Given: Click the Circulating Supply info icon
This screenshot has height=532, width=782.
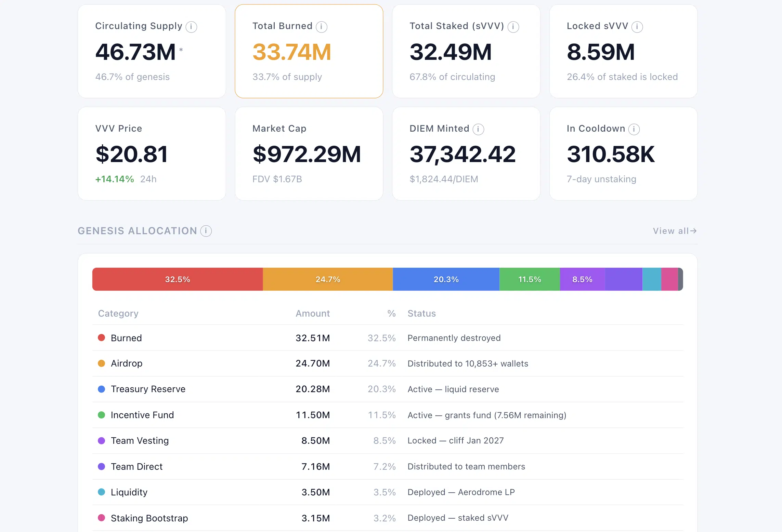Looking at the screenshot, I should tap(191, 27).
